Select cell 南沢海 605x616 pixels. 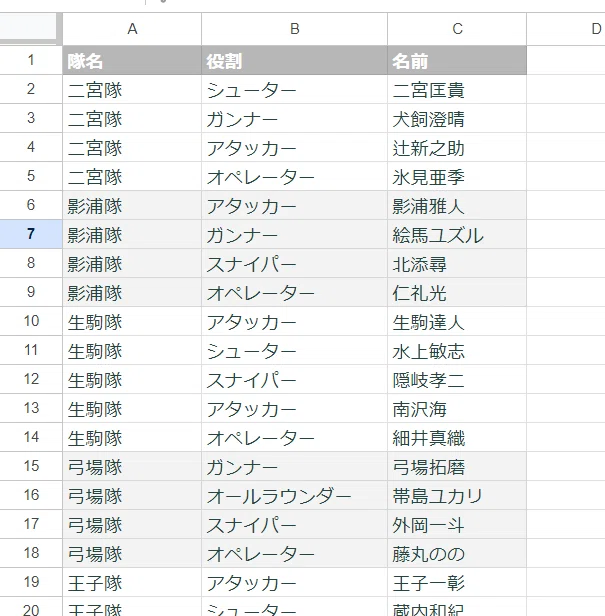tap(457, 408)
